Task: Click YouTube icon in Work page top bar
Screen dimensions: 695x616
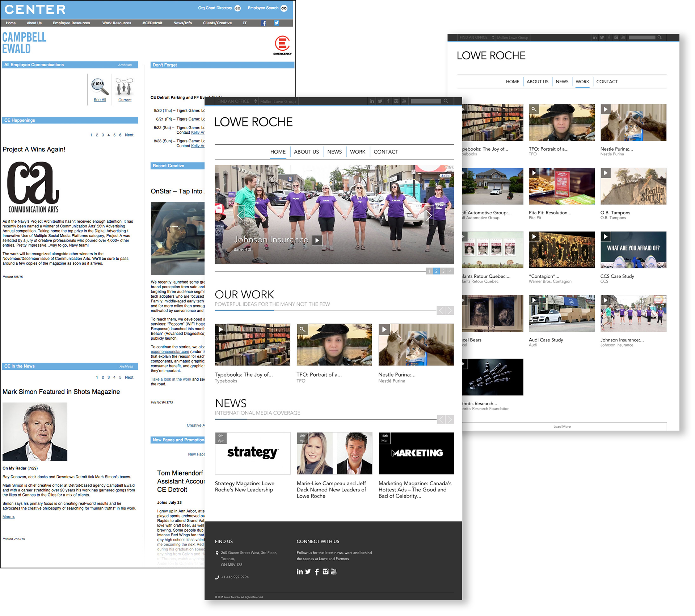Action: pos(623,37)
